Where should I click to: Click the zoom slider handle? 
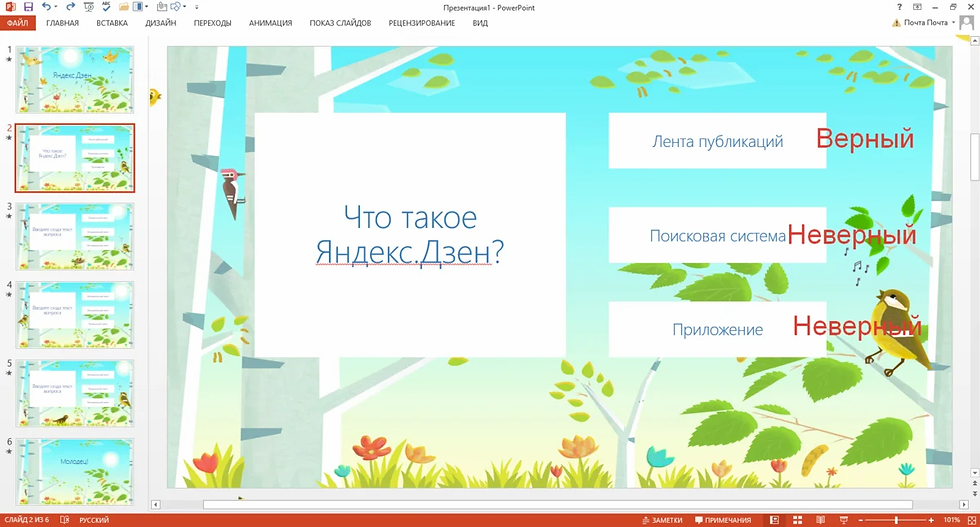coord(896,520)
